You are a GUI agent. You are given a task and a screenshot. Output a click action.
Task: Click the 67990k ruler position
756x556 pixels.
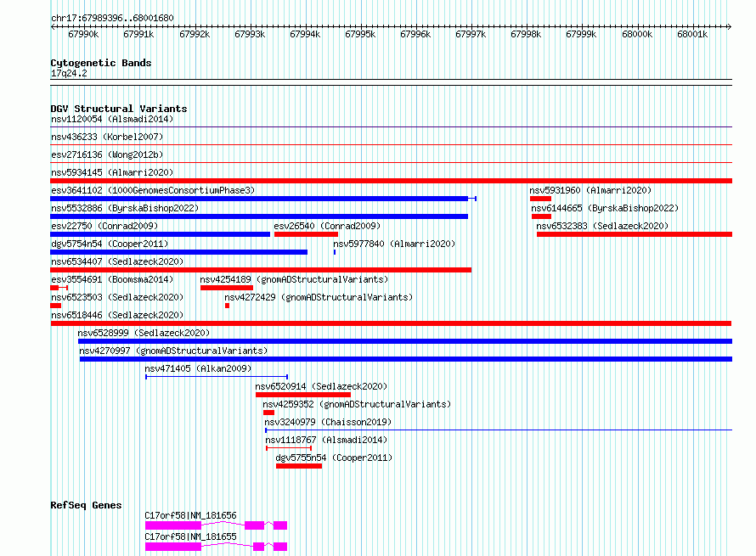(x=83, y=34)
